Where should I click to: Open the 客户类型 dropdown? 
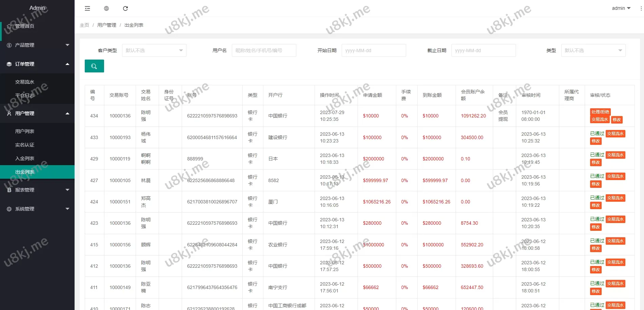click(154, 50)
